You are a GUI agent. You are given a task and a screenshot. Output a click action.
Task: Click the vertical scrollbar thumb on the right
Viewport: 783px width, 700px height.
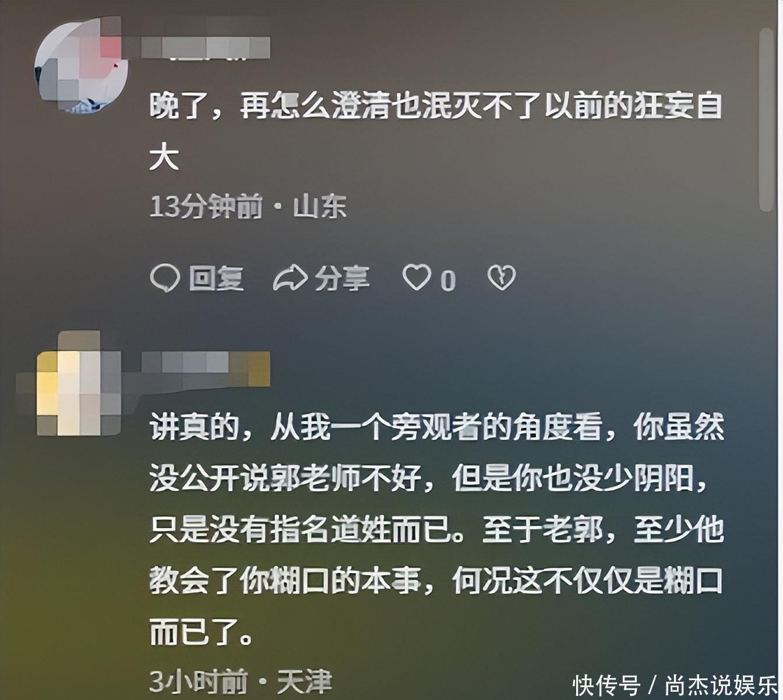click(x=767, y=119)
